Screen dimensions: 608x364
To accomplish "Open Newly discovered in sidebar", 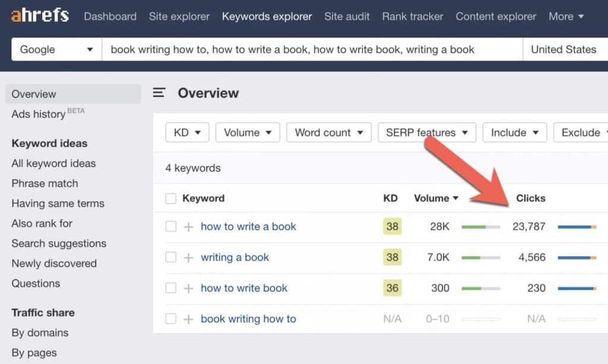I will (54, 263).
